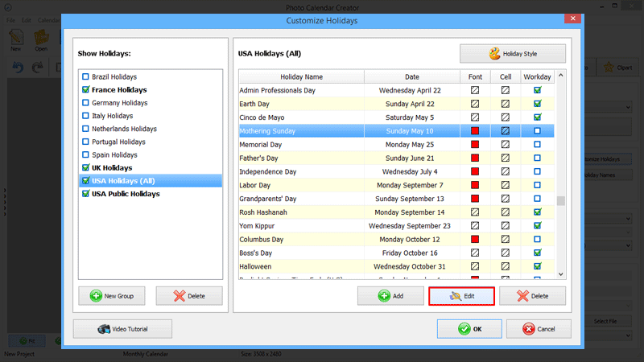Toggle Workday checkbox for Halloween
644x362 pixels.
pos(537,266)
